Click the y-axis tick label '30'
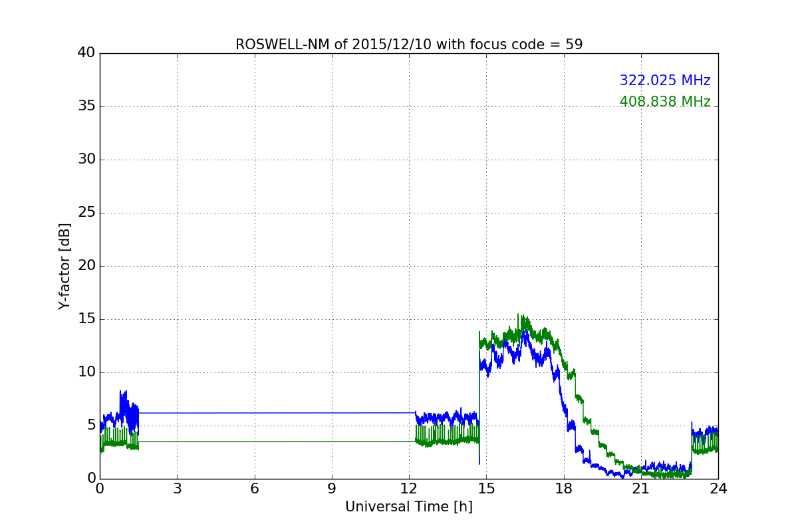 [86, 160]
